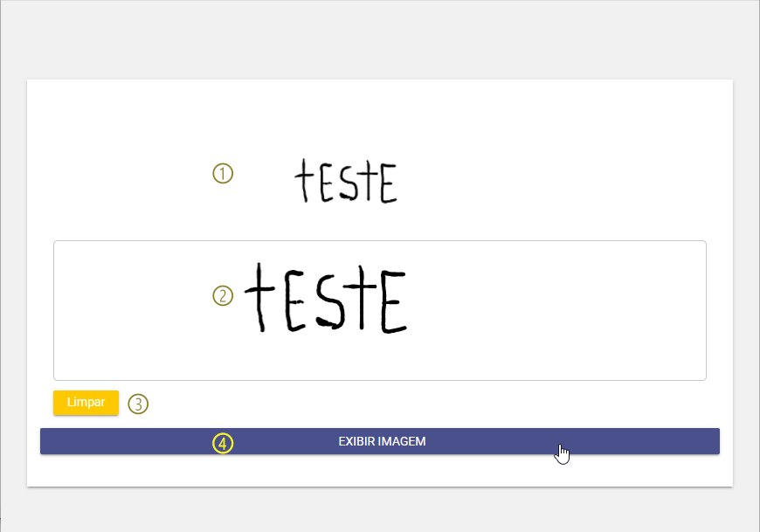The image size is (760, 532).
Task: Click the empty right side of the drawing canvas
Action: 557,310
